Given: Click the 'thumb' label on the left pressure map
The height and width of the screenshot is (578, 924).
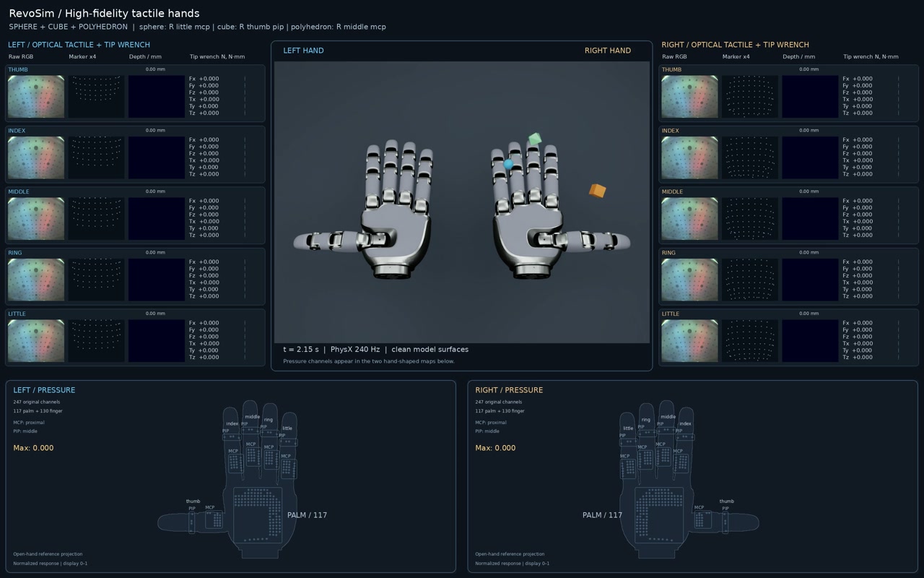Looking at the screenshot, I should 193,501.
